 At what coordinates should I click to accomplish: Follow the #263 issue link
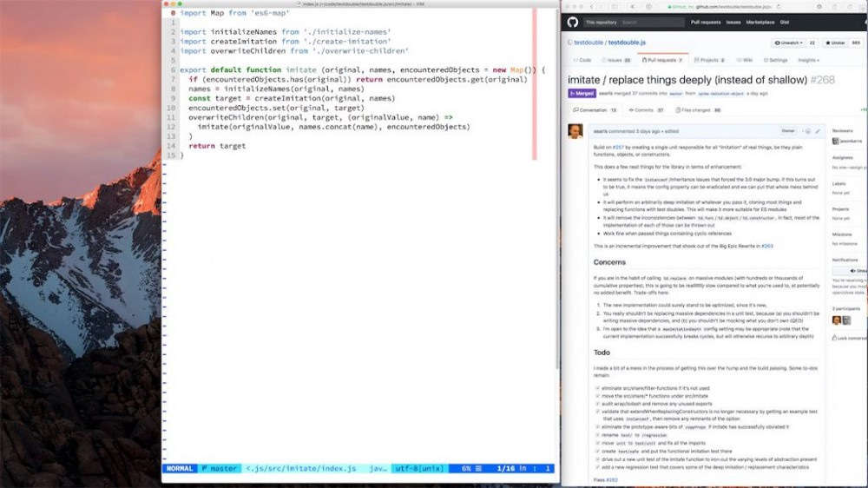click(767, 246)
